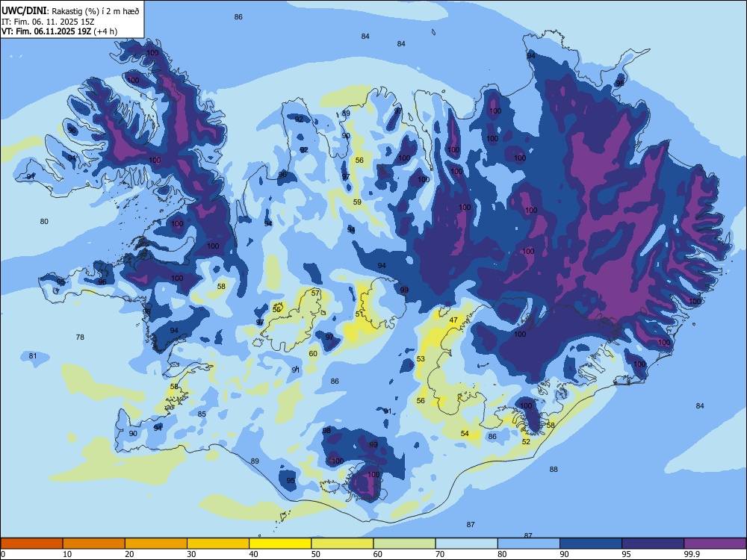Click the 95–99.9 indigo legend swatch
The height and width of the screenshot is (560, 747).
pyautogui.click(x=653, y=544)
